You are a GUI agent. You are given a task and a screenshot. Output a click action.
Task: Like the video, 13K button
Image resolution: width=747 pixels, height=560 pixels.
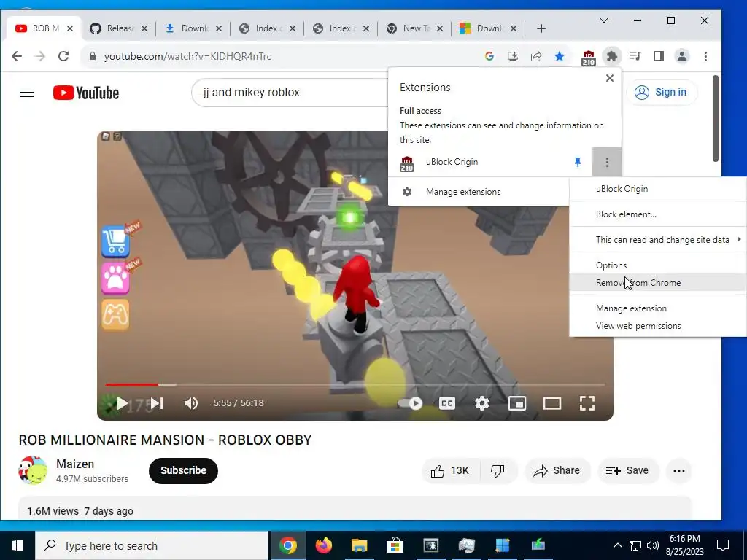point(450,470)
